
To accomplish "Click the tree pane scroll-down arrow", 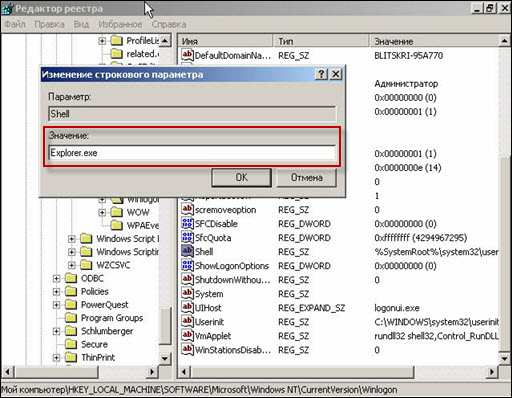I will (165, 359).
